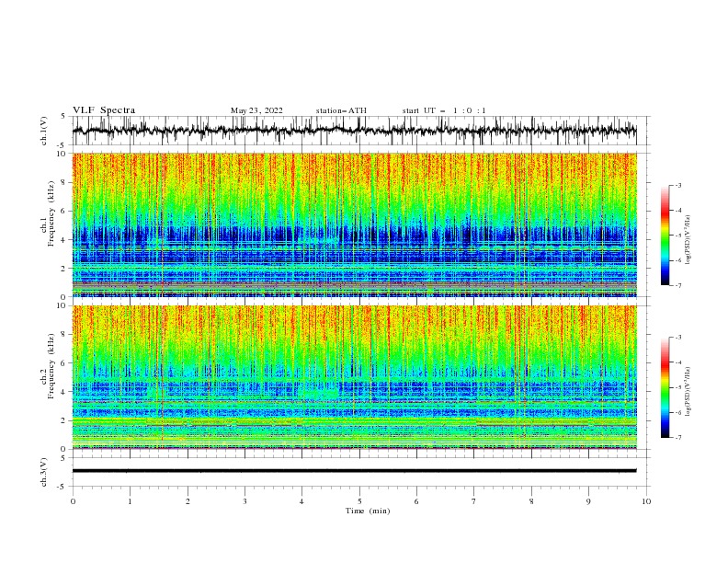This screenshot has width=728, height=563.
Task: Click time axis tick label "8"
Action: click(531, 501)
